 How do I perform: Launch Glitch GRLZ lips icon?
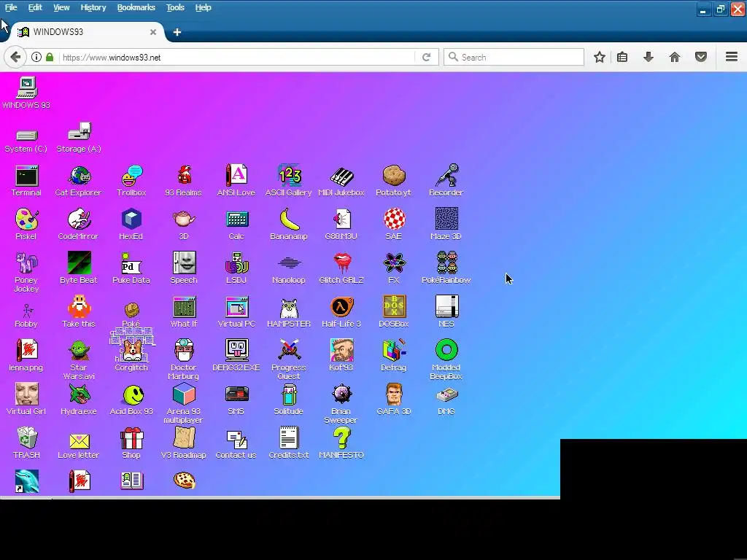click(x=341, y=268)
